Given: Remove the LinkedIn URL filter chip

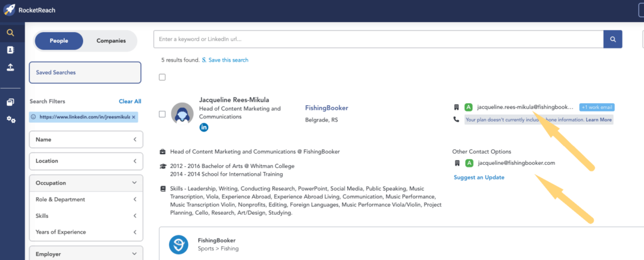Looking at the screenshot, I should [x=133, y=117].
